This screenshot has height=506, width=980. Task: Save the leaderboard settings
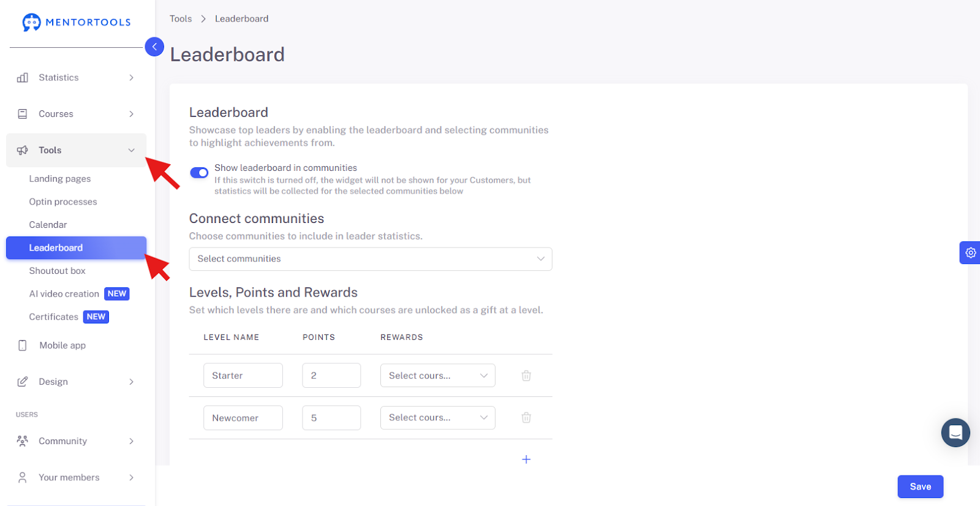(x=921, y=486)
